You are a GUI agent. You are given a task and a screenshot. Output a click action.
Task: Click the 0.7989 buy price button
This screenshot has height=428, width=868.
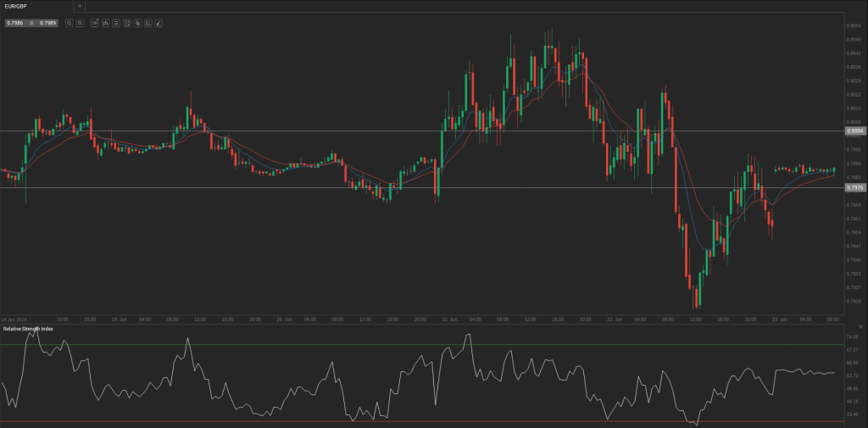47,23
